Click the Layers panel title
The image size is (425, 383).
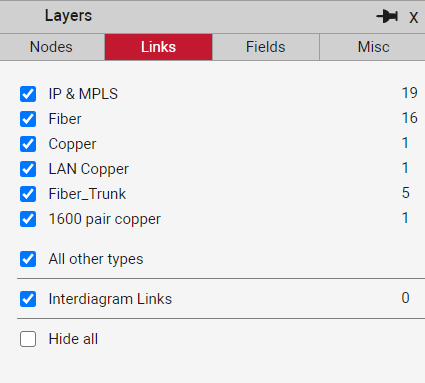(x=68, y=16)
